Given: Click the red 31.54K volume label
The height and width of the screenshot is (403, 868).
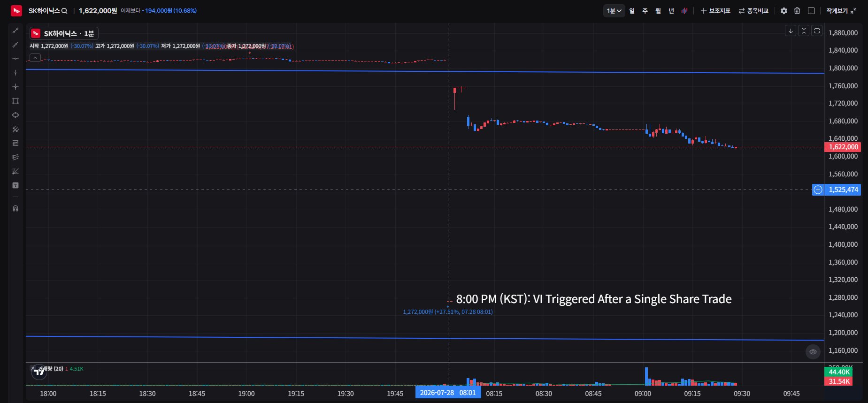Looking at the screenshot, I should click(838, 381).
